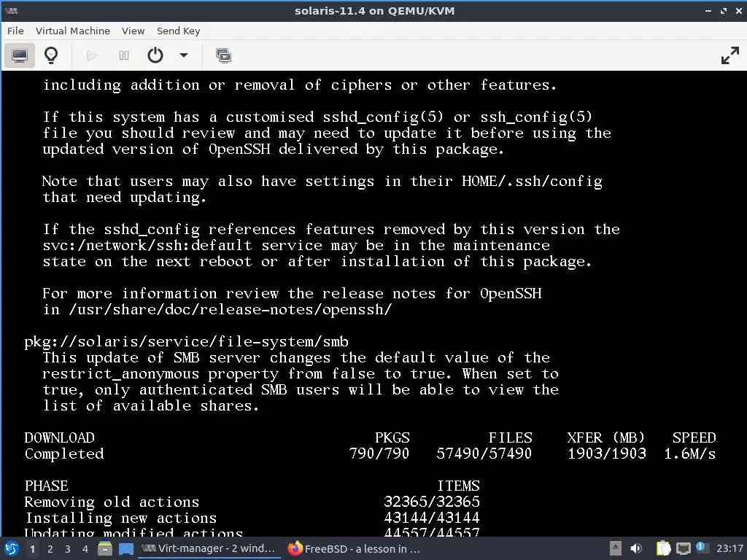Open the desktop start menu

tap(12, 548)
